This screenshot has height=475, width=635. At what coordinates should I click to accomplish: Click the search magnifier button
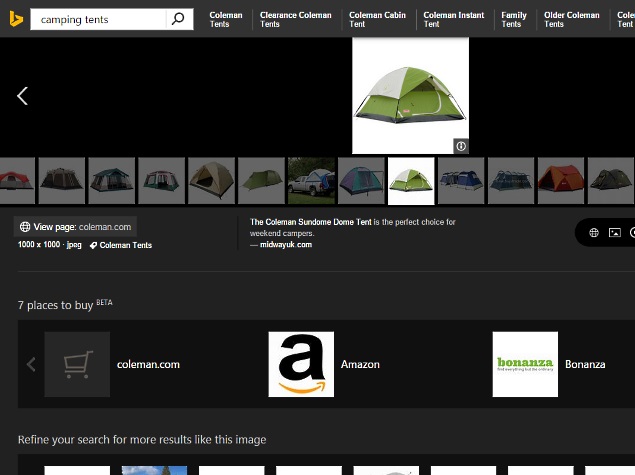tap(178, 19)
